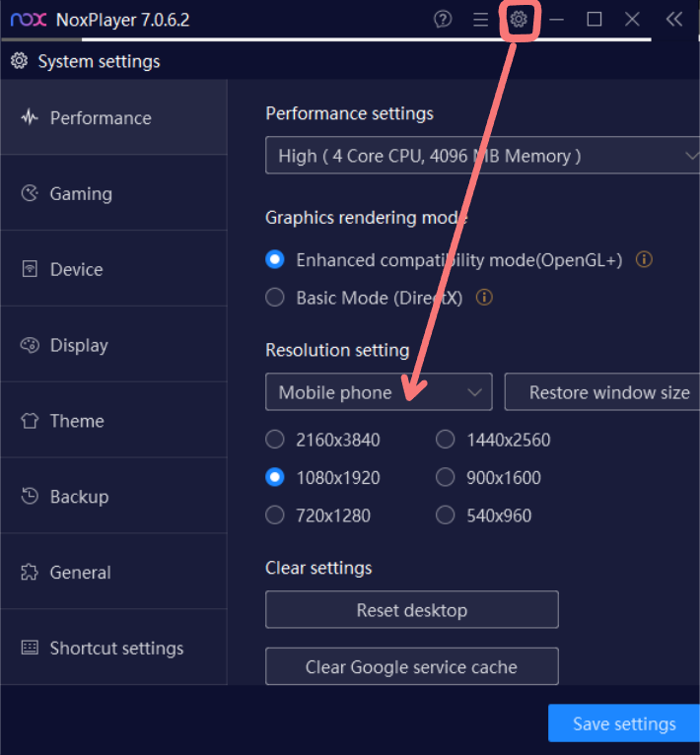Screen dimensions: 700x755
Task: Open the help question mark icon
Action: (443, 20)
